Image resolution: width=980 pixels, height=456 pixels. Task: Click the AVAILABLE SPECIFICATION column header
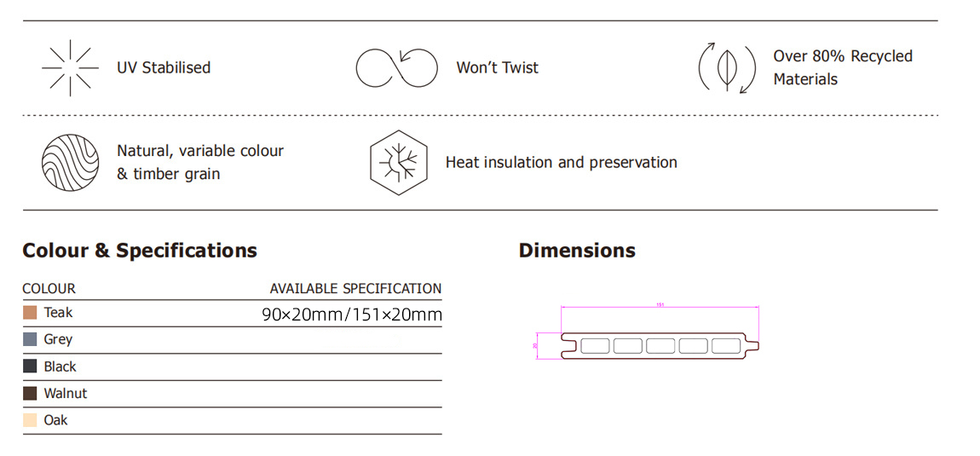(x=355, y=288)
